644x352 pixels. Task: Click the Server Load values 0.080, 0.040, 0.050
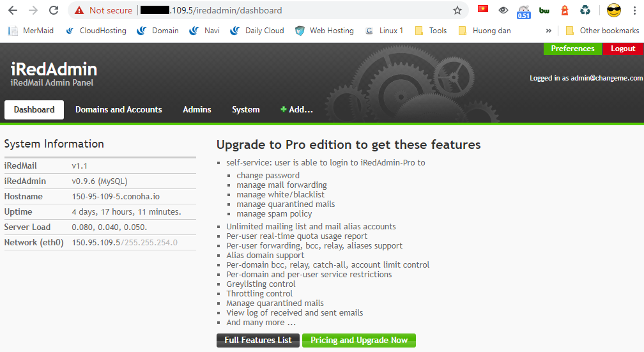pyautogui.click(x=109, y=227)
